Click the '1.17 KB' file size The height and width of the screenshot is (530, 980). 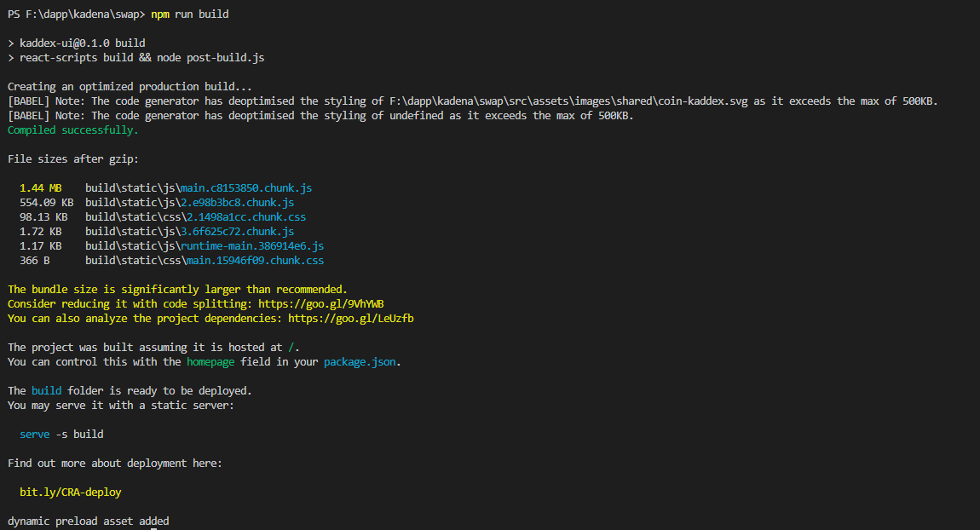[41, 245]
